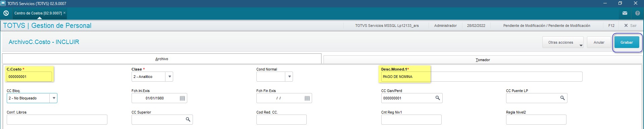The height and width of the screenshot is (129, 644).
Task: Open the Otras acciones dropdown
Action: pos(563,42)
